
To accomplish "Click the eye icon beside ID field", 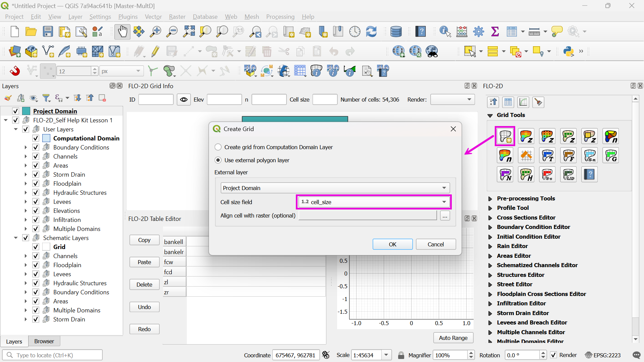I will coord(183,100).
